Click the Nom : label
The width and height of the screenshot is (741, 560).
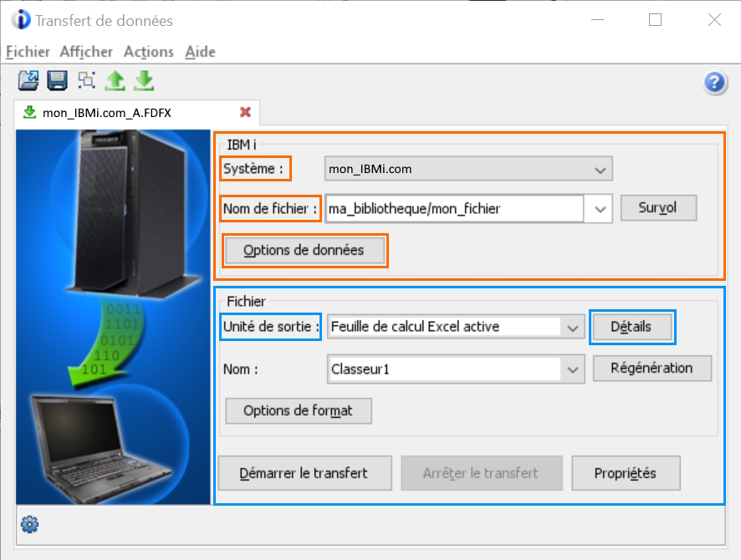(241, 369)
